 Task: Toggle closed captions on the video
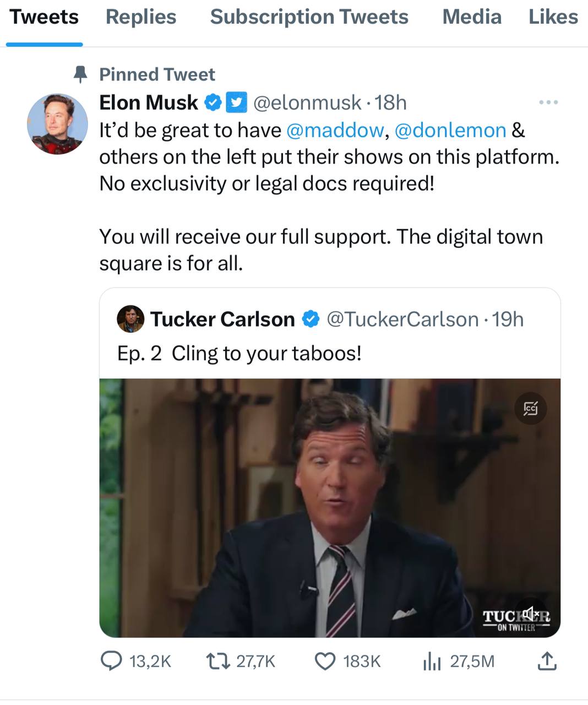[x=530, y=408]
